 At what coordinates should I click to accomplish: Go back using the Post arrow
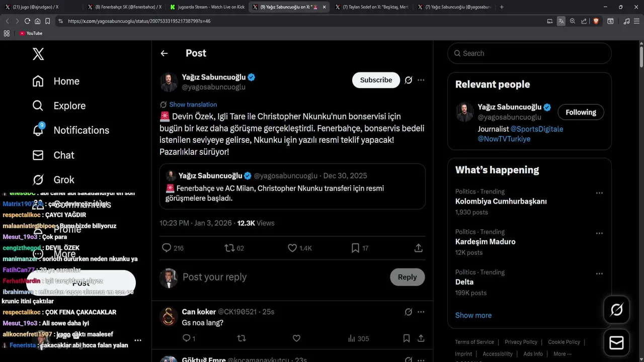coord(164,53)
